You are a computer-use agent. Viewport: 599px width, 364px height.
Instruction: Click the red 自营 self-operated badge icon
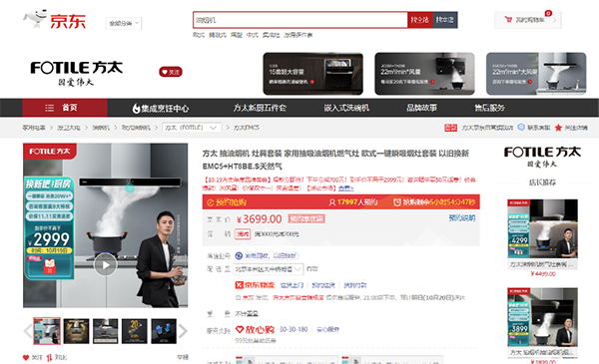coord(451,128)
